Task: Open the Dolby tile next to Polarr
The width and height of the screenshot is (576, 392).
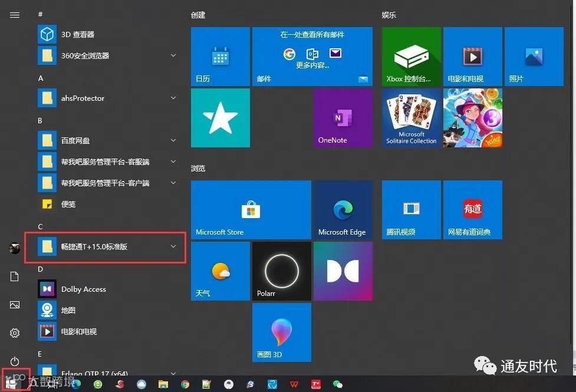Action: click(x=343, y=271)
